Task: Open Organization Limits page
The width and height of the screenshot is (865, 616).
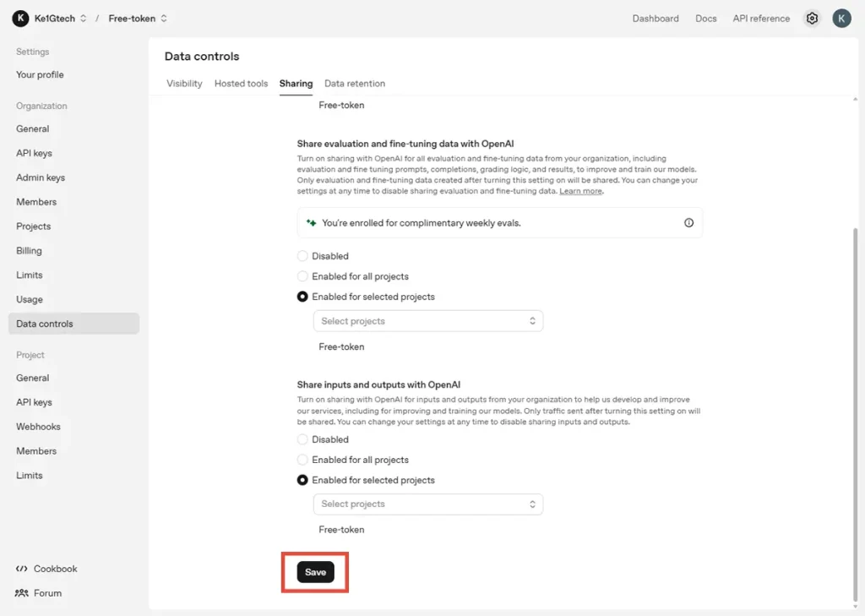Action: coord(30,275)
